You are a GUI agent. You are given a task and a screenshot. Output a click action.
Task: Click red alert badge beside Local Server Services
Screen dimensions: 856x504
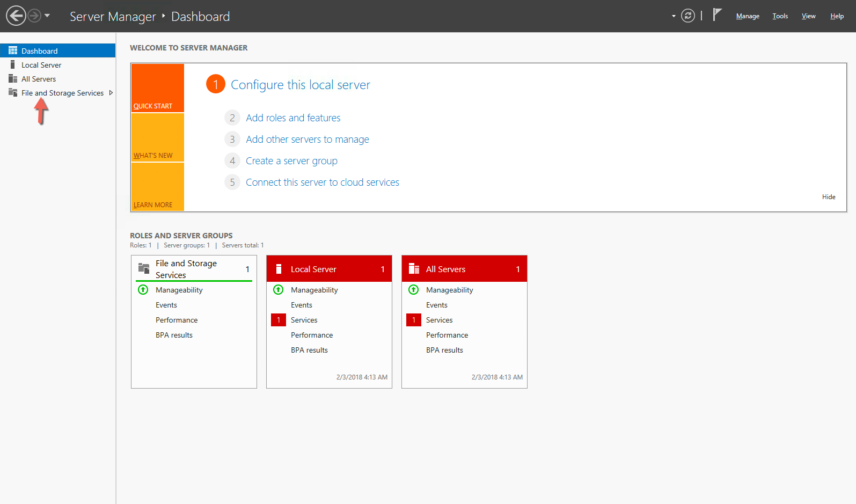coord(279,320)
